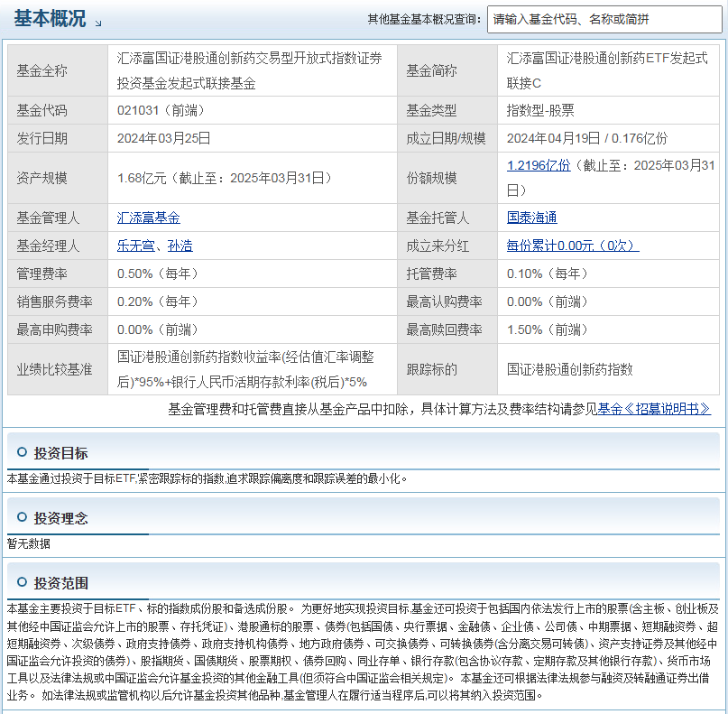Viewport: 728px width, 714px height.
Task: Focus the fund code search input field
Action: 604,20
